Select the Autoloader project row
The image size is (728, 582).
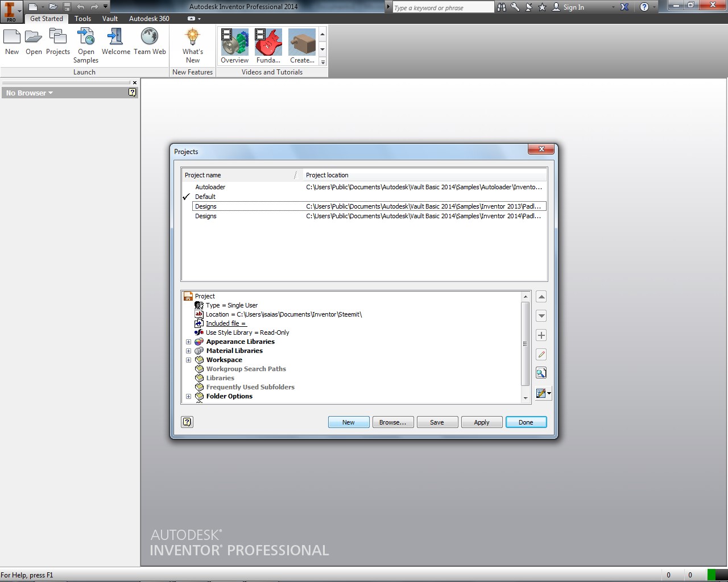pos(364,187)
